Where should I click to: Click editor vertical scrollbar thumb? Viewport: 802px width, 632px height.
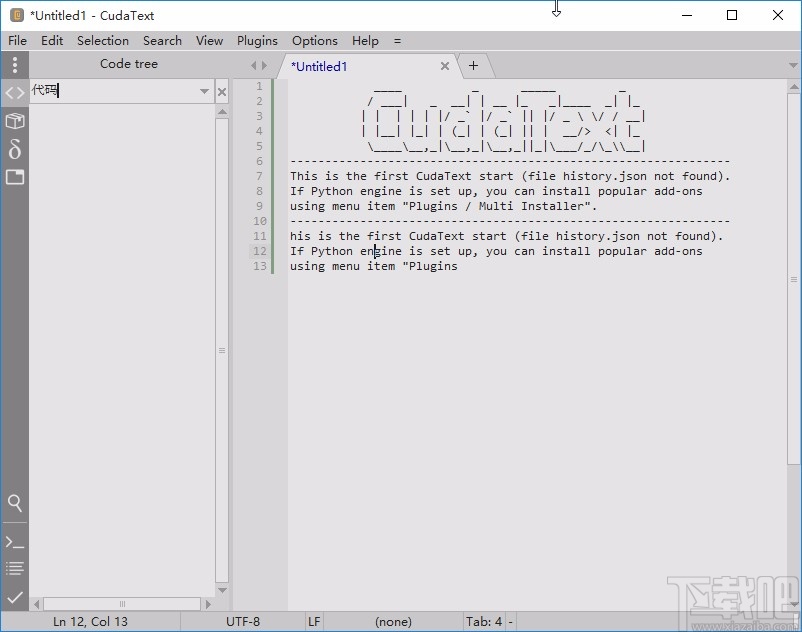tap(794, 279)
